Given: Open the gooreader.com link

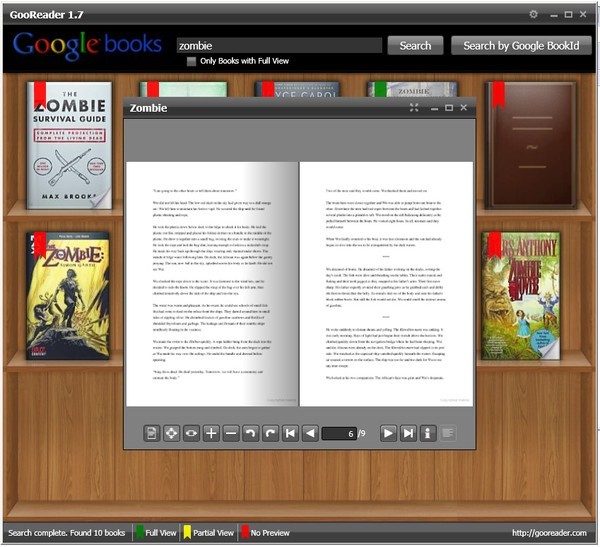Looking at the screenshot, I should 549,533.
